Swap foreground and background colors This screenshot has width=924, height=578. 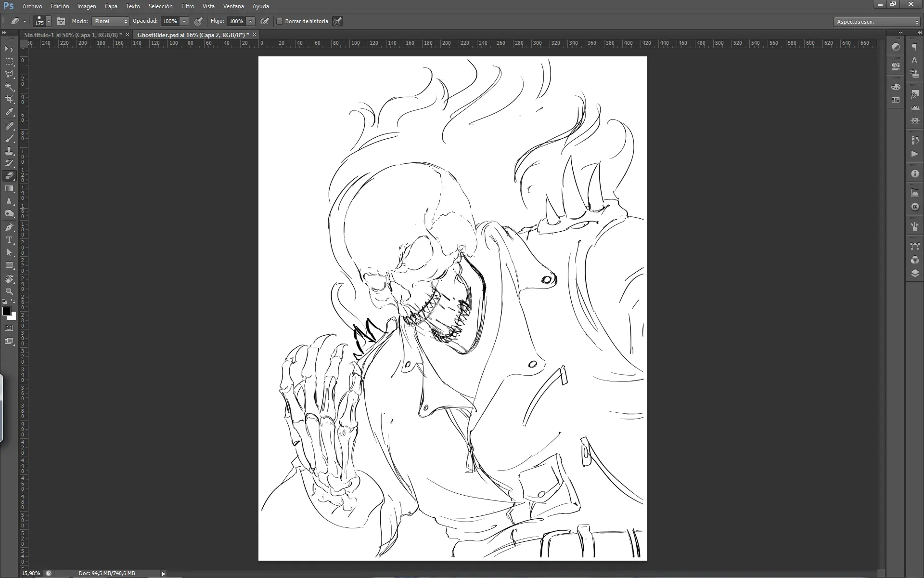13,302
